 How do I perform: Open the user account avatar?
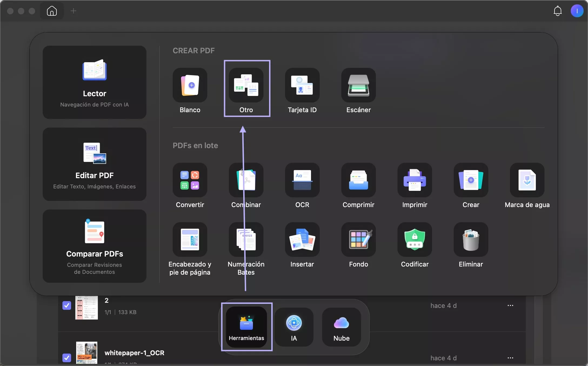coord(577,11)
